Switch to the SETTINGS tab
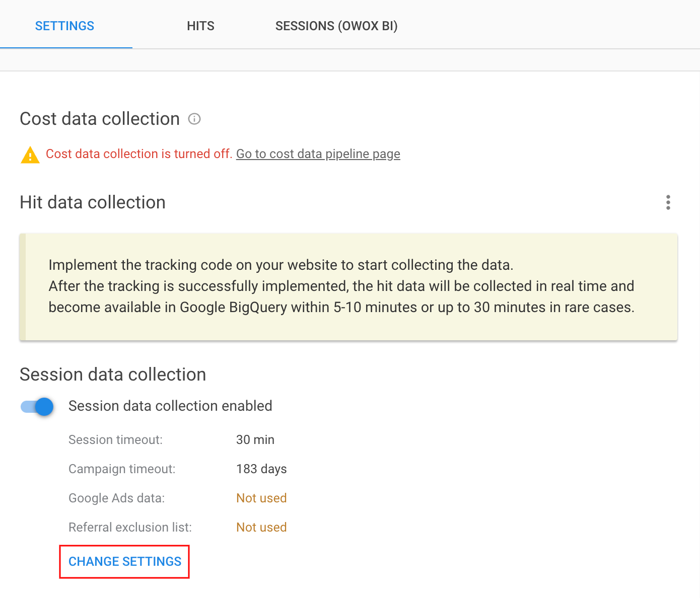Image resolution: width=700 pixels, height=598 pixels. pos(64,26)
